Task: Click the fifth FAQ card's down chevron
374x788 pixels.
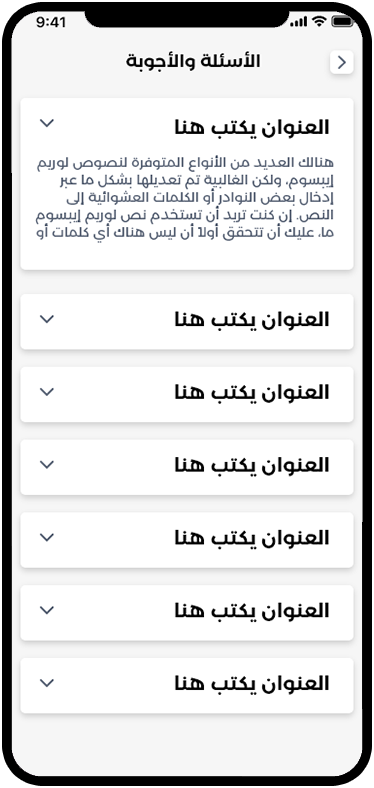Action: [x=47, y=537]
